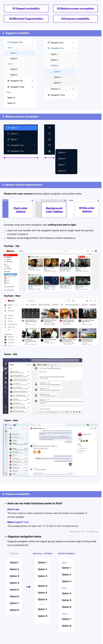Click 01 Support scalability box
Image resolution: width=103 pixels, height=644 pixels.
[x=26, y=9]
